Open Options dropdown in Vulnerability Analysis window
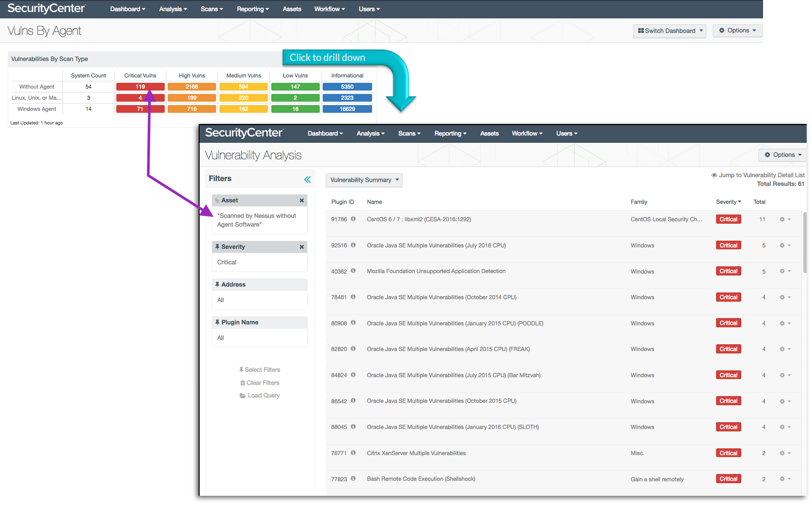This screenshot has width=812, height=505. [x=782, y=155]
